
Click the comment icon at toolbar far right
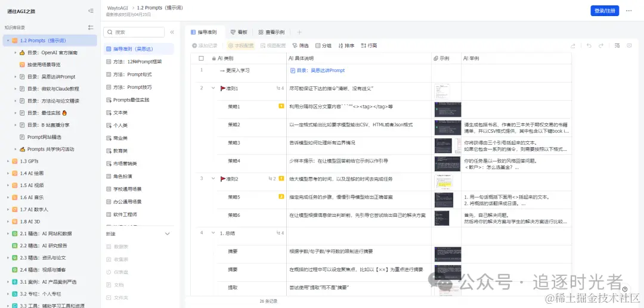click(629, 46)
